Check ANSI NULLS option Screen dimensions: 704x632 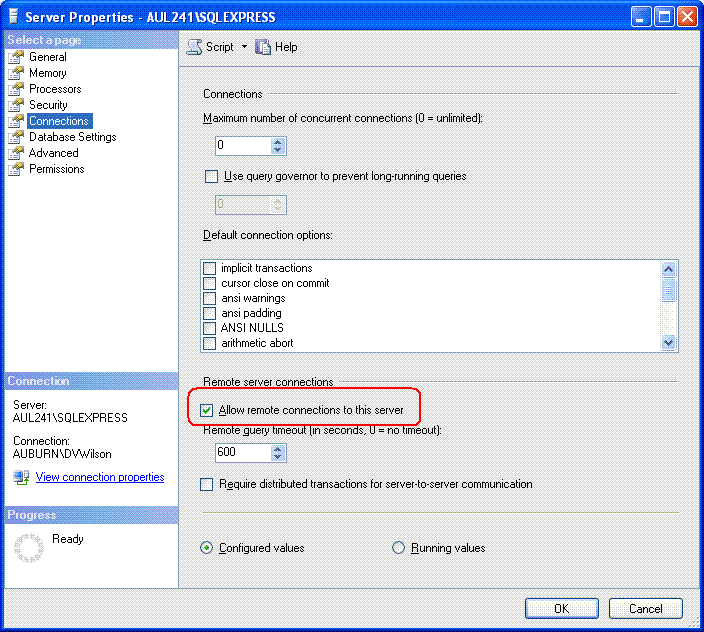pos(209,328)
